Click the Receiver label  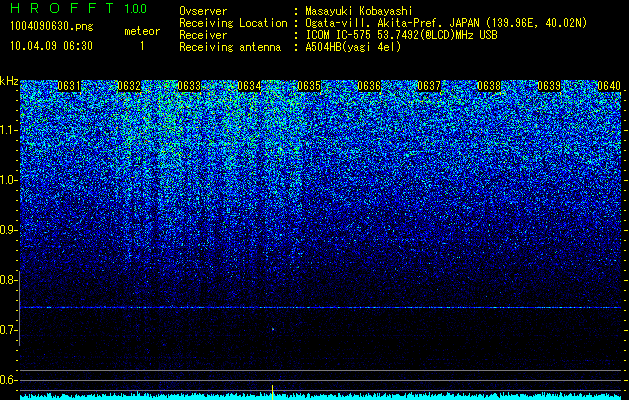coord(203,35)
